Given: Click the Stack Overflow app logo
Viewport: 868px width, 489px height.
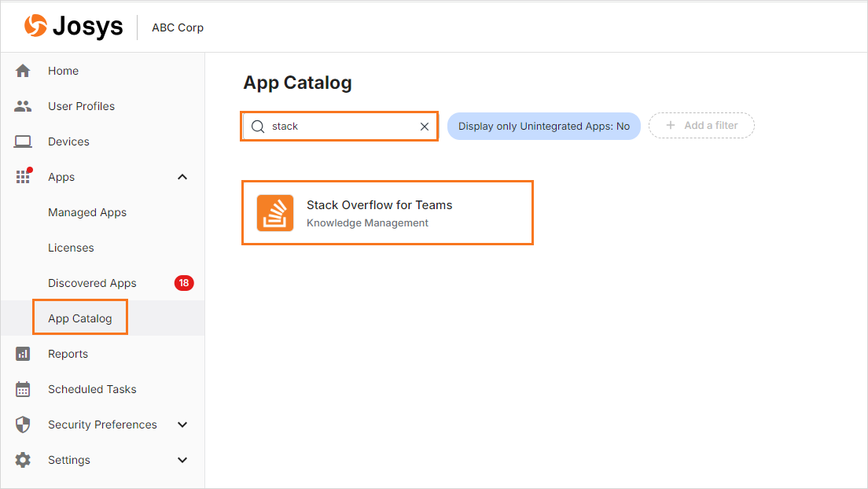Looking at the screenshot, I should [275, 212].
